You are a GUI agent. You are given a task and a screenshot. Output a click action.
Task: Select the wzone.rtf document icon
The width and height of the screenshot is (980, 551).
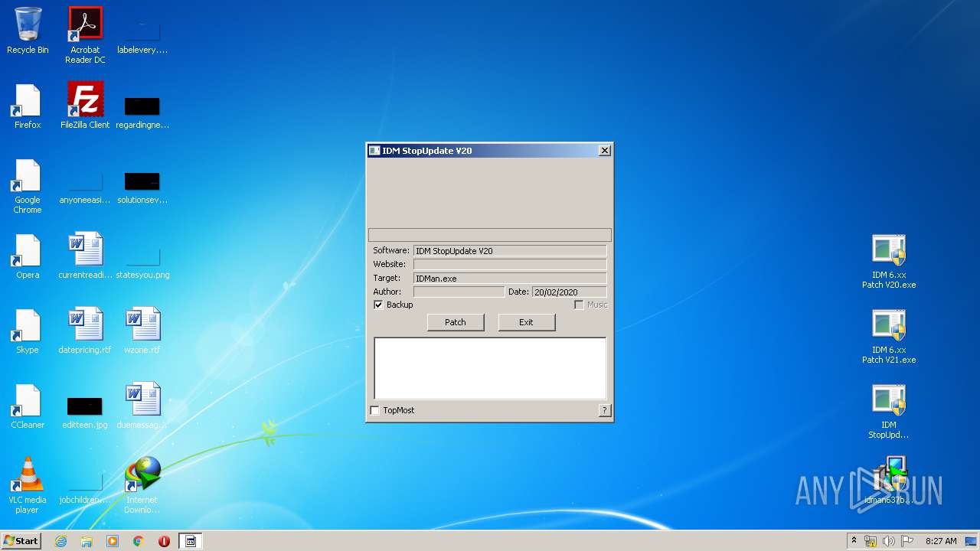[142, 331]
